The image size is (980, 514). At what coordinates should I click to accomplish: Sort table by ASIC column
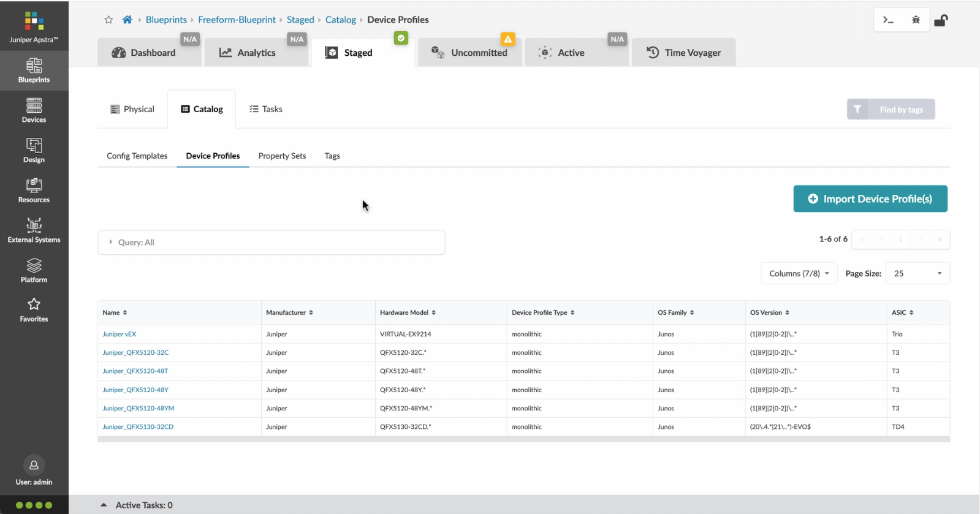pos(903,312)
